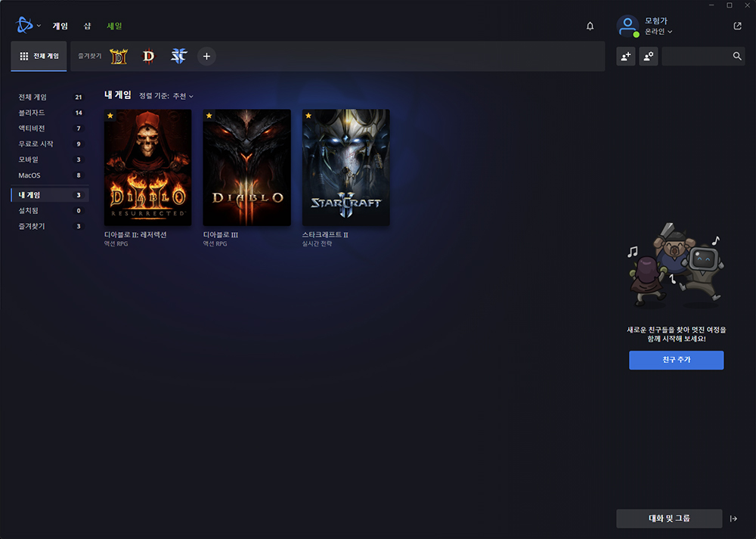The height and width of the screenshot is (539, 756).
Task: Switch to the 전체 게임 tab
Action: (39, 57)
